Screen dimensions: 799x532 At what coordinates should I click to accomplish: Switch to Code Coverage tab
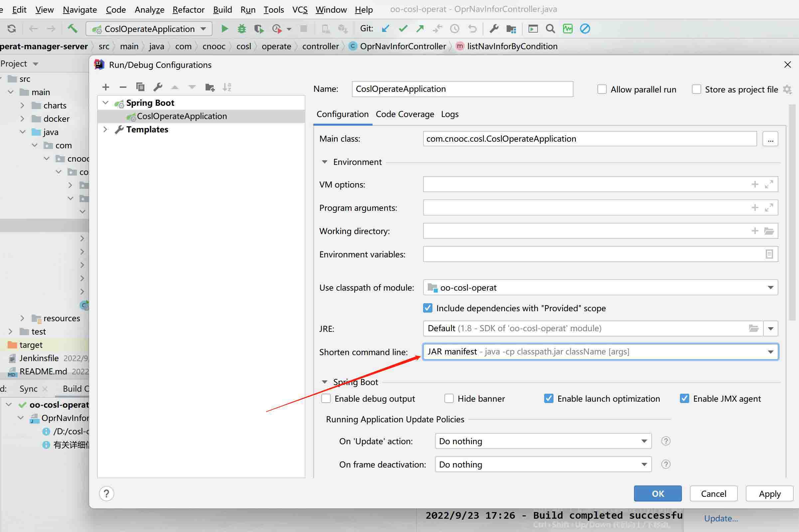(x=404, y=114)
